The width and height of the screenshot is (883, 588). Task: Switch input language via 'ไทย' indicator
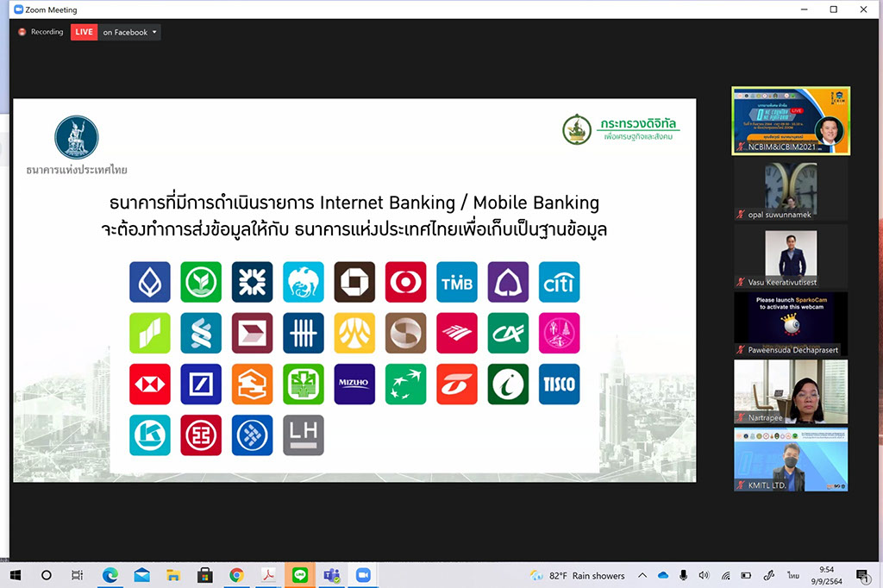(793, 576)
